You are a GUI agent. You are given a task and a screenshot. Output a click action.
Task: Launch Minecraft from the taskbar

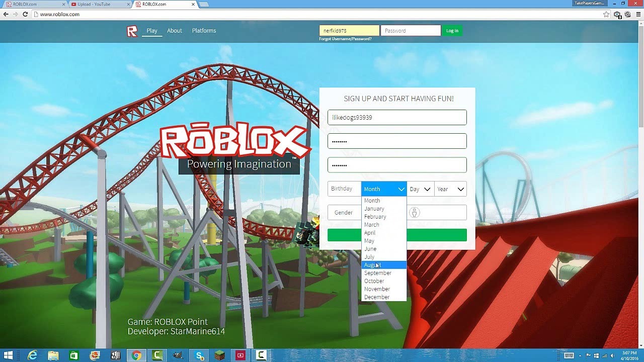[220, 355]
